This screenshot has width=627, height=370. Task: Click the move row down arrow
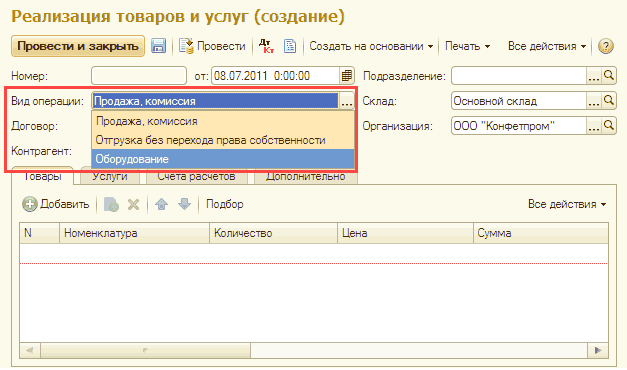pos(184,204)
